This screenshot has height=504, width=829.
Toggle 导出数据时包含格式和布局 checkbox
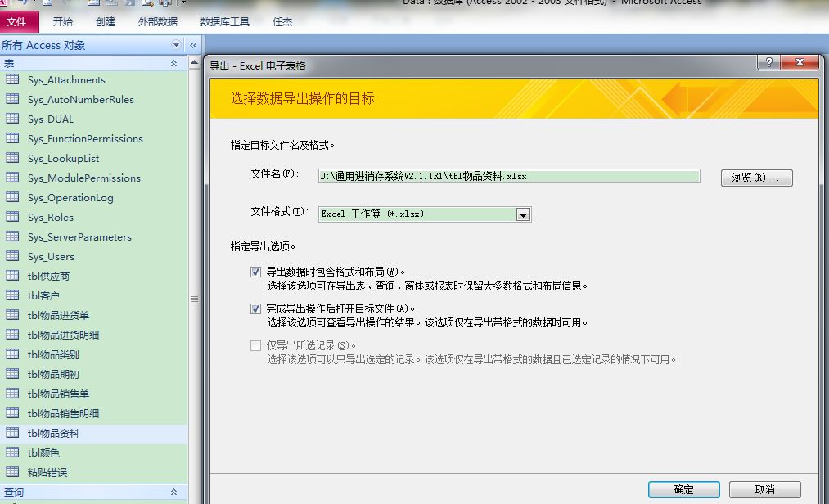[x=256, y=272]
